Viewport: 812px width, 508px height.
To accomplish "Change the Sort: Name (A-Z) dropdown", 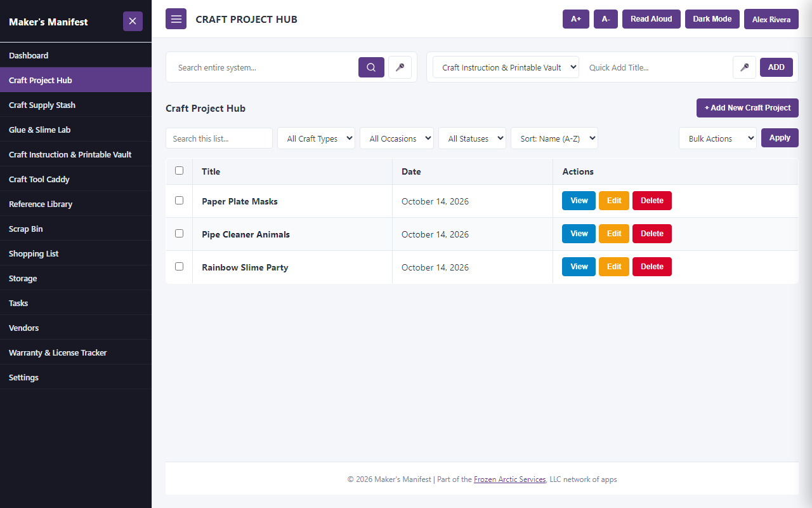I will (x=554, y=138).
